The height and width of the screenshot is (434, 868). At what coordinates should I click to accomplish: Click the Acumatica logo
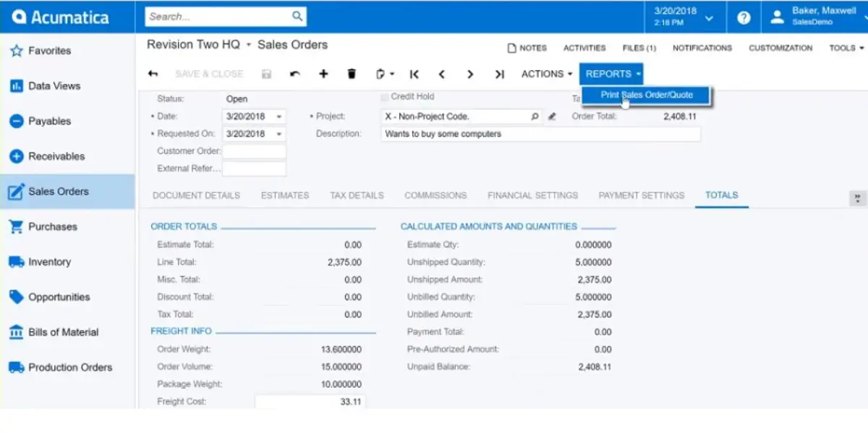(59, 17)
